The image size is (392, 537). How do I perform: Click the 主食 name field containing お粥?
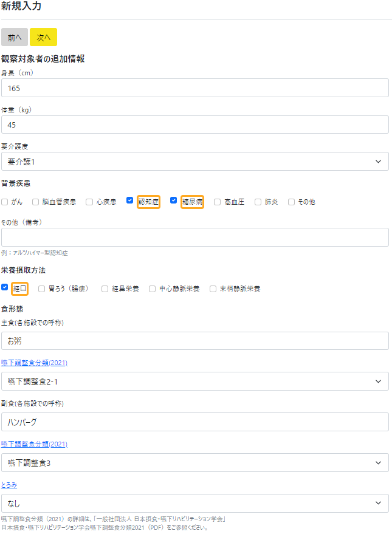[194, 341]
